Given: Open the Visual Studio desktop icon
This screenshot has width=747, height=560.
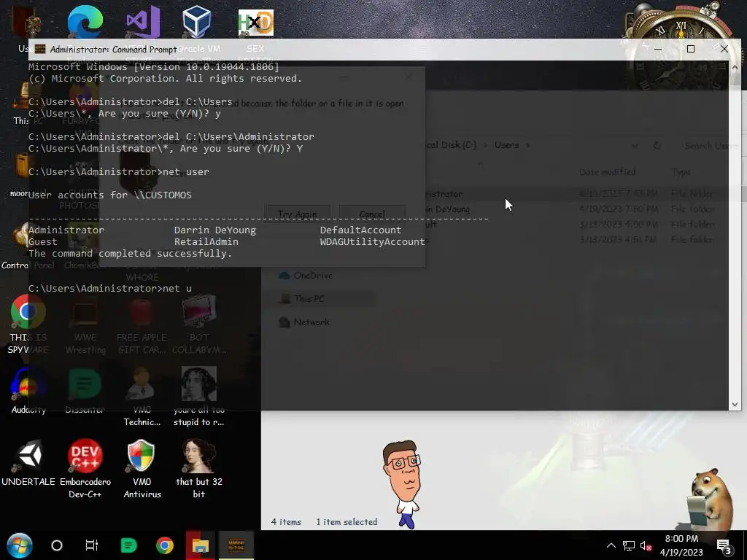Looking at the screenshot, I should pyautogui.click(x=142, y=22).
